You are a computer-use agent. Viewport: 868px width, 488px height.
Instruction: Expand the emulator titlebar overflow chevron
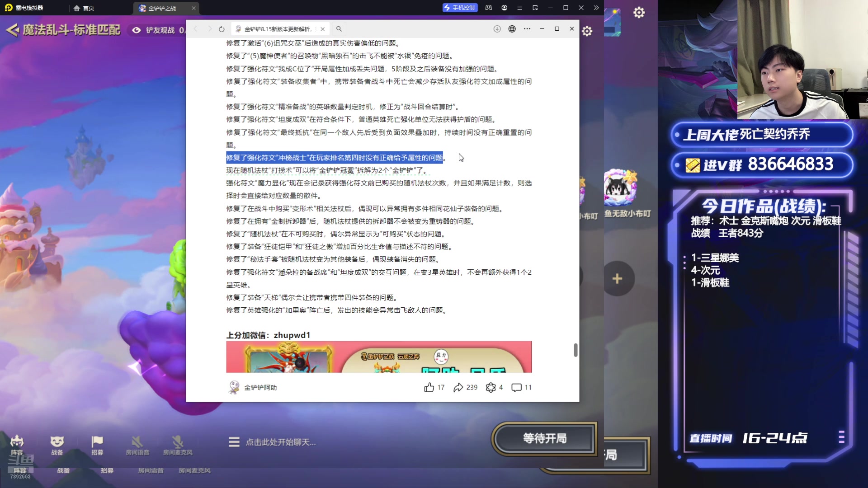(x=596, y=8)
